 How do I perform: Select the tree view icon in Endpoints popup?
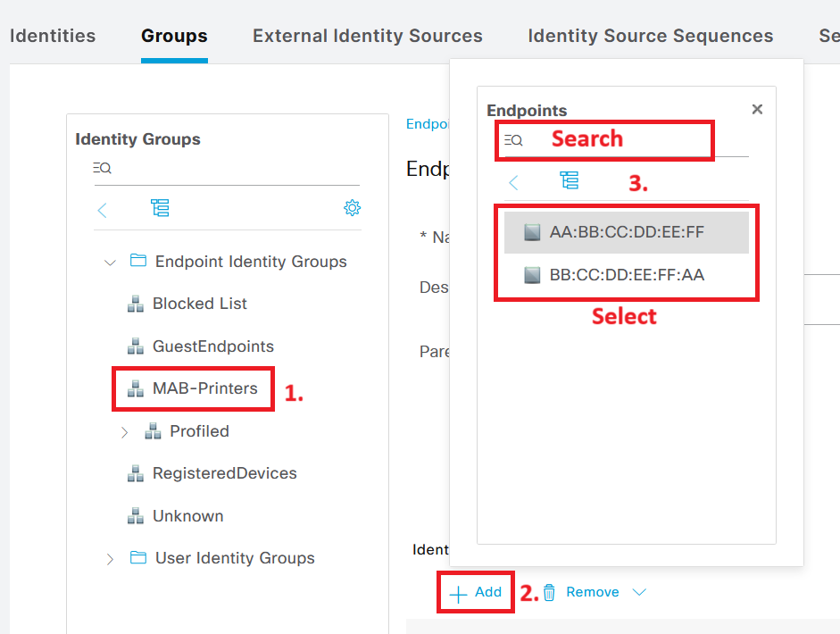[570, 181]
